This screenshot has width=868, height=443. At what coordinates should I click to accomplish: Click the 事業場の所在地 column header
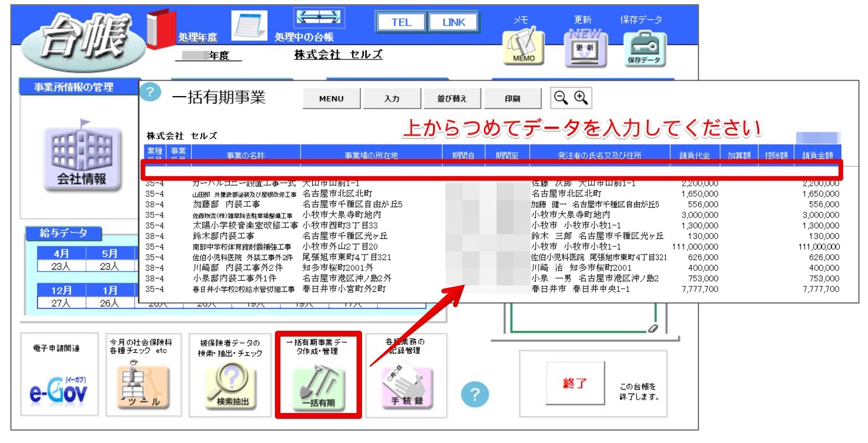pyautogui.click(x=371, y=155)
